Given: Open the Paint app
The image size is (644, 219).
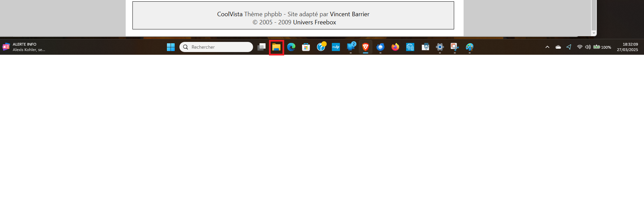Looking at the screenshot, I should click(x=470, y=47).
